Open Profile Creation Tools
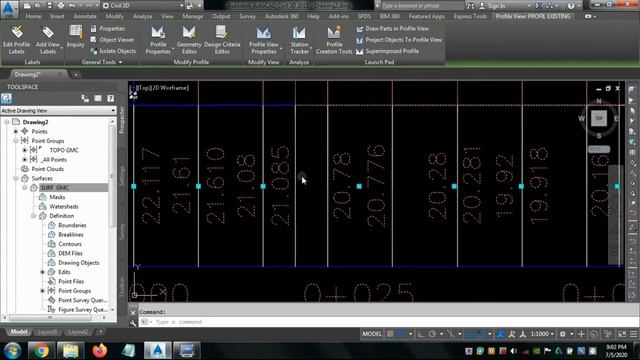The height and width of the screenshot is (360, 640). tap(334, 40)
